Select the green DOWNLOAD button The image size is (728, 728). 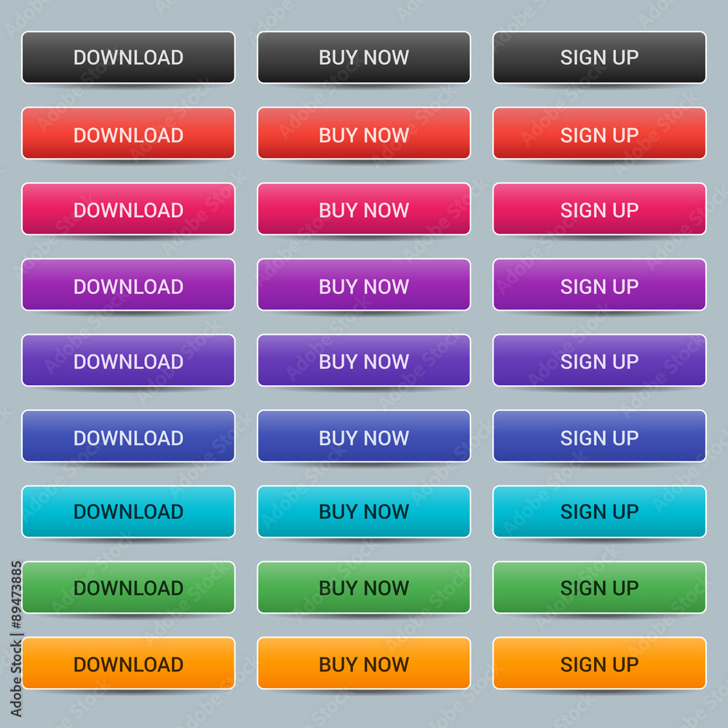tap(128, 587)
